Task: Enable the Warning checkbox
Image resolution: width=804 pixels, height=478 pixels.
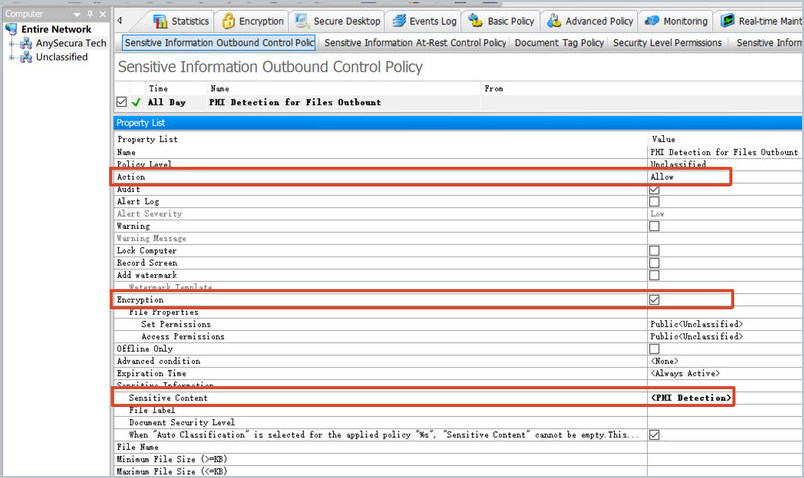Action: pos(654,226)
